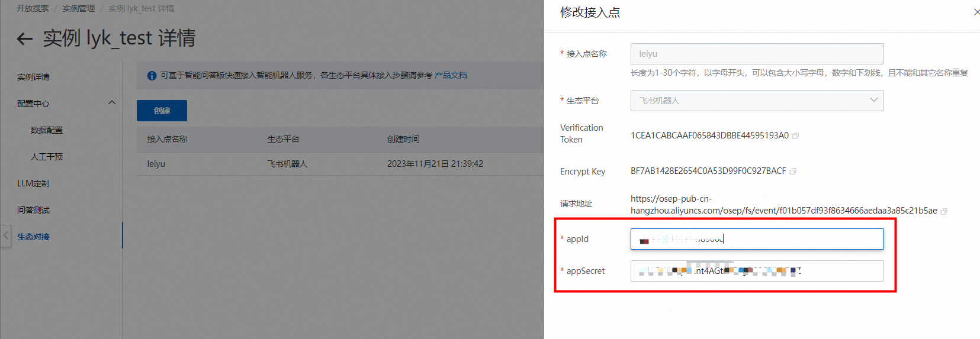
Task: Click the 2023年11月21日 creation time cell
Action: point(435,164)
